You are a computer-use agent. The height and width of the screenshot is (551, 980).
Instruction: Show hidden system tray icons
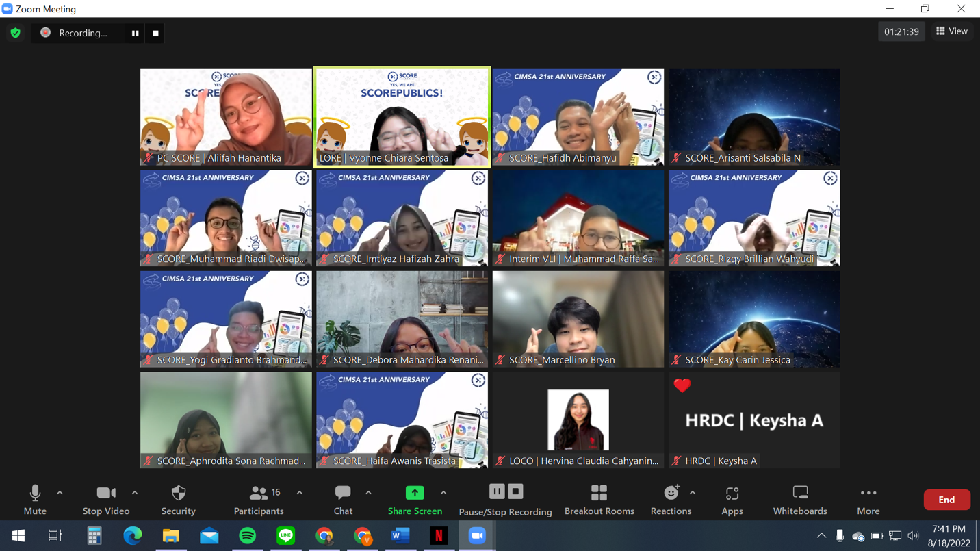(821, 536)
